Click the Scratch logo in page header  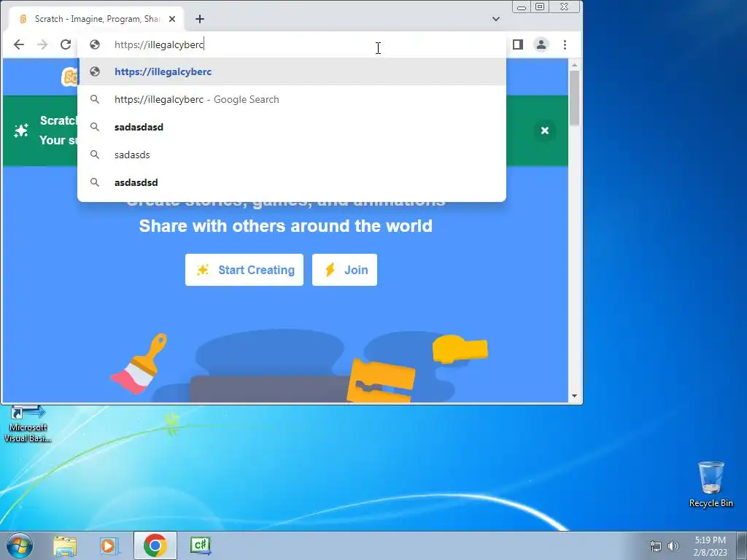(69, 77)
